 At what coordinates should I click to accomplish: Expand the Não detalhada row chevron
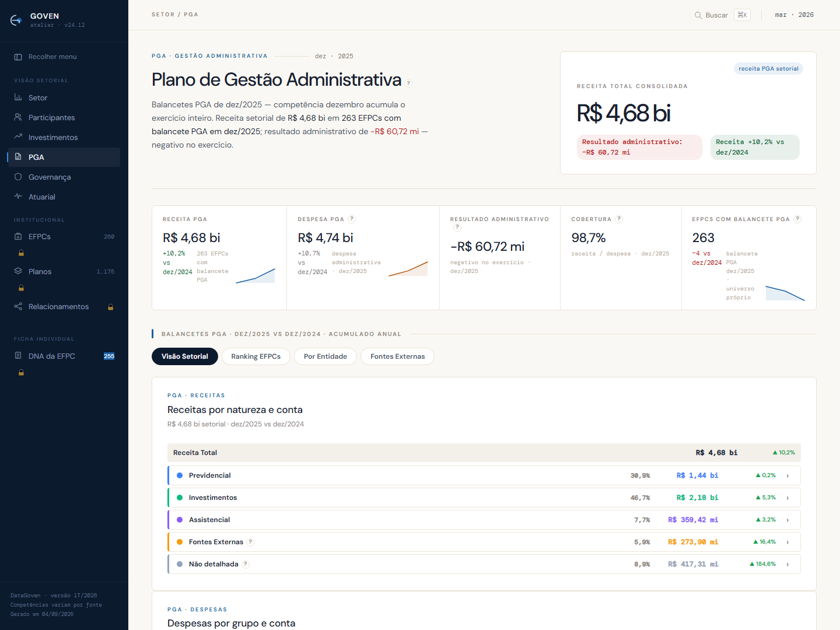click(x=787, y=564)
